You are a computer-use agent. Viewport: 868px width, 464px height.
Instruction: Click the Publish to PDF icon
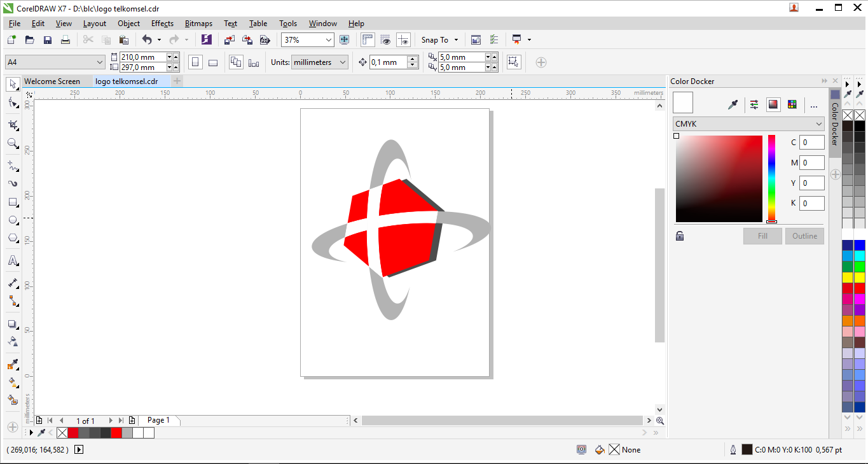(265, 39)
